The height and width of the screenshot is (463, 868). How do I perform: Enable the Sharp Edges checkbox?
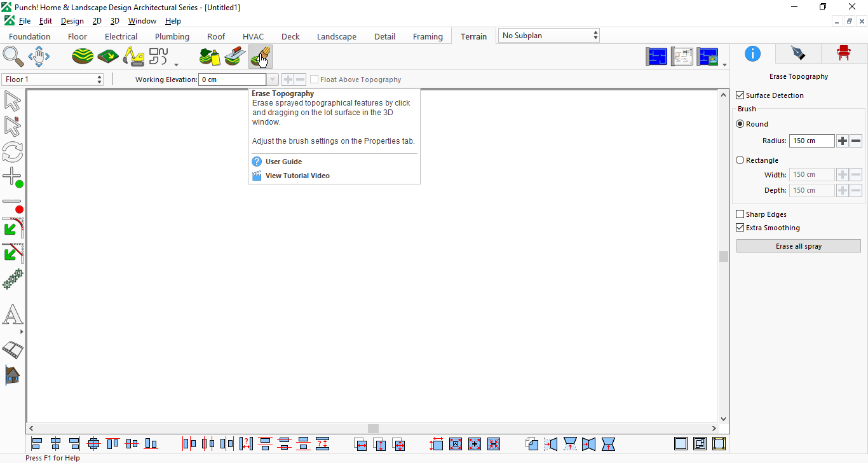click(x=740, y=214)
